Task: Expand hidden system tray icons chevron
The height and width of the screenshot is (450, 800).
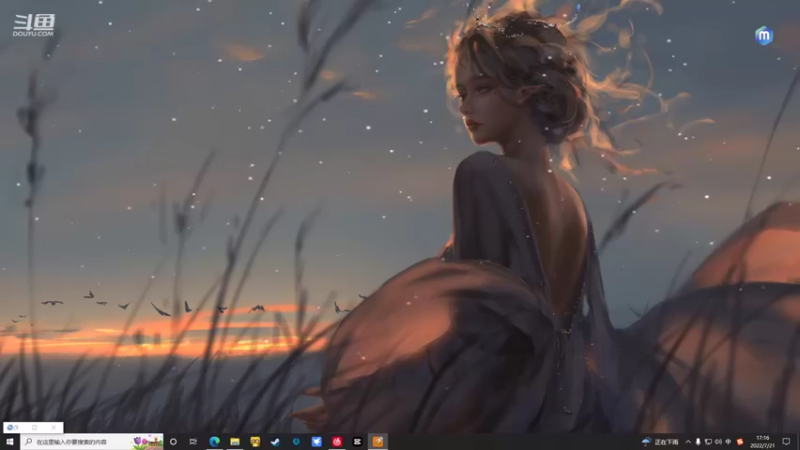Action: pyautogui.click(x=688, y=442)
